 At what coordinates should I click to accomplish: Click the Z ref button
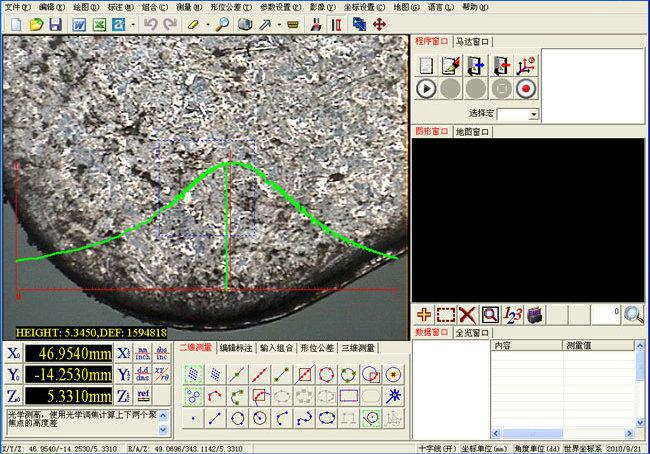pyautogui.click(x=144, y=395)
